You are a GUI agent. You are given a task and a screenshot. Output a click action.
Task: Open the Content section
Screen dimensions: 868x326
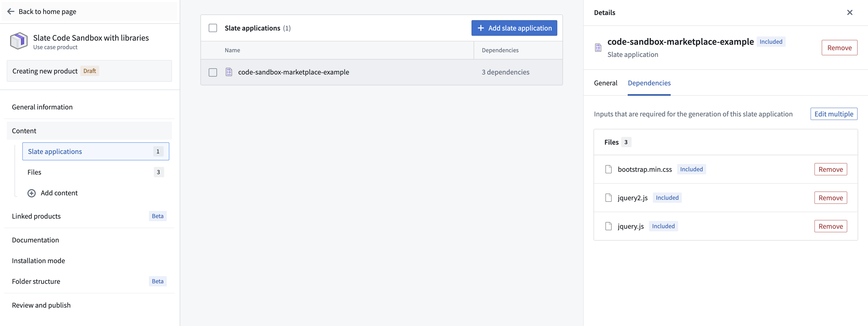(x=89, y=131)
